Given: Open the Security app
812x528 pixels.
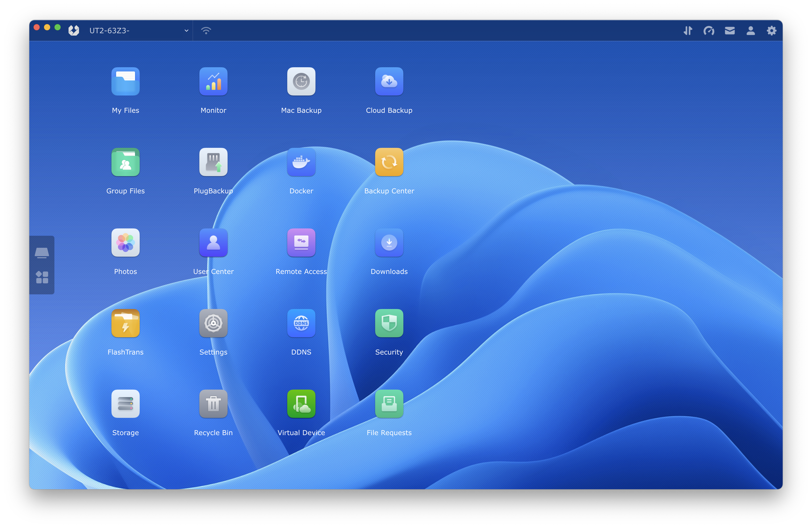Looking at the screenshot, I should [x=389, y=323].
